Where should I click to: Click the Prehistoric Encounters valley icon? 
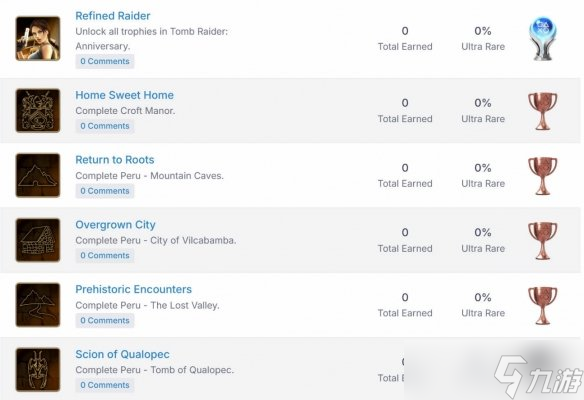click(38, 305)
